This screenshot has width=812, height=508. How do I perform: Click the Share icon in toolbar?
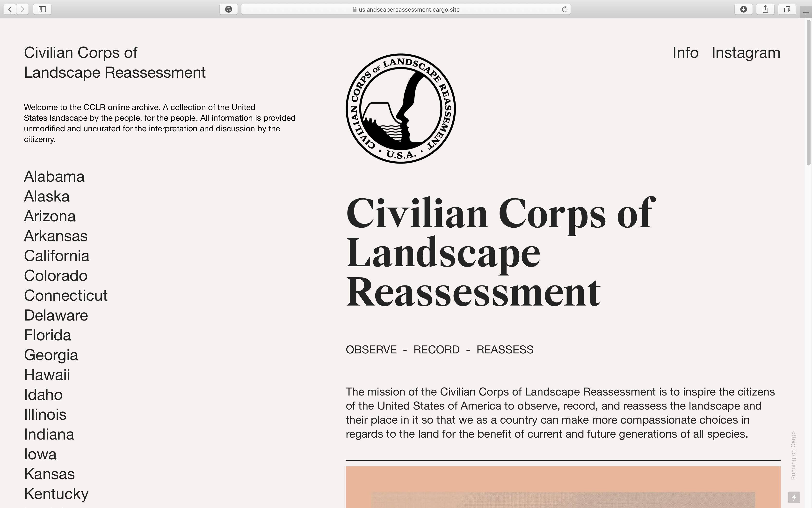pos(765,9)
